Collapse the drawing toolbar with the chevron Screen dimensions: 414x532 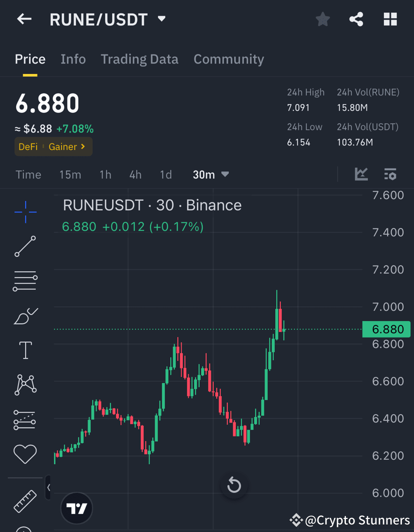pyautogui.click(x=48, y=487)
